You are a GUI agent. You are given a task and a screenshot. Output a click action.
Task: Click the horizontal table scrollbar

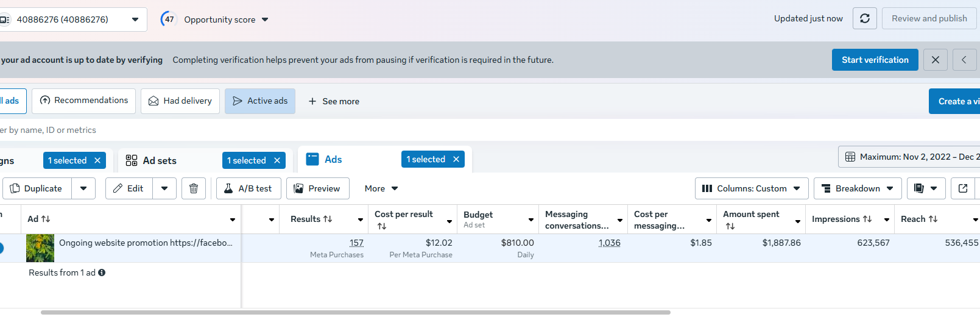click(x=355, y=312)
